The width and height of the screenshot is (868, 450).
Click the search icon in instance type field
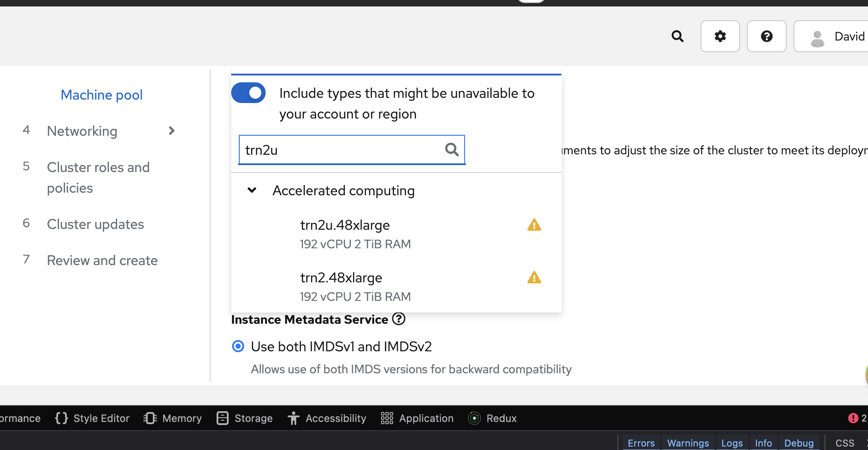452,150
